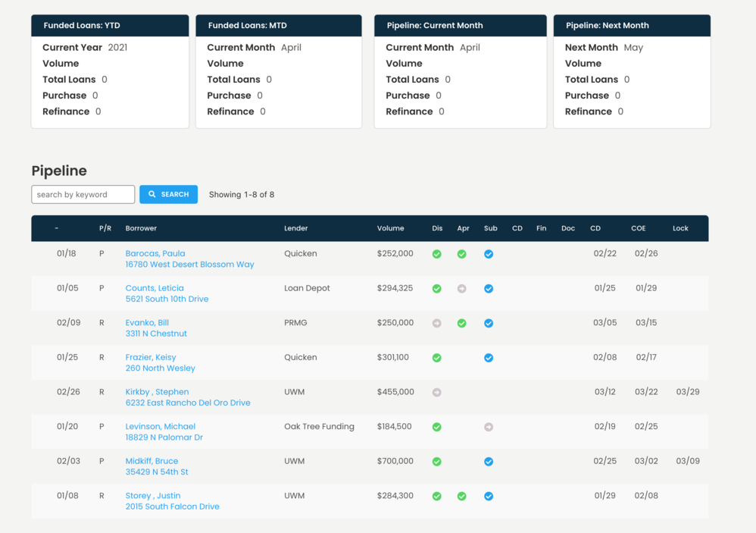Viewport: 756px width, 533px height.
Task: Click gray Sub arrow icon for Levinson, Michael
Action: point(489,427)
